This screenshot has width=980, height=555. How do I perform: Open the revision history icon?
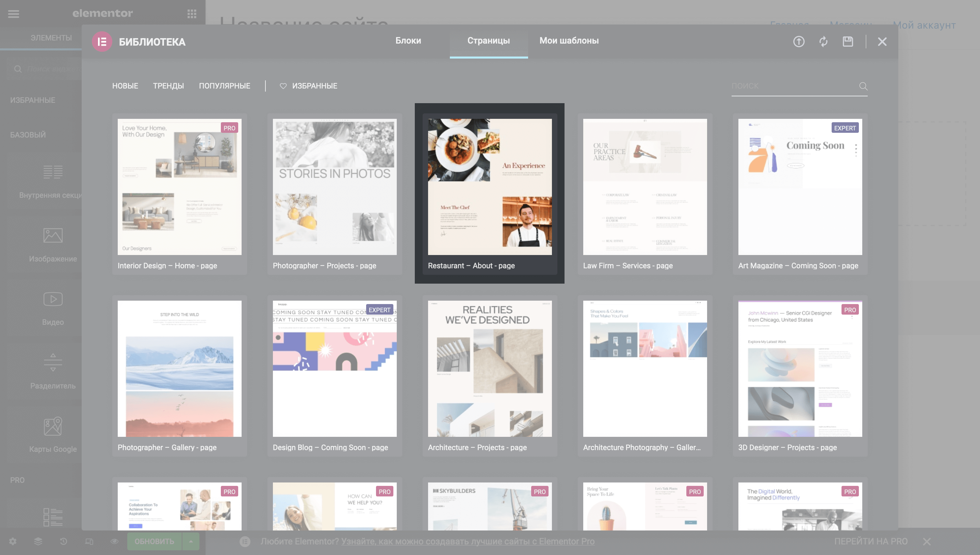[x=64, y=541]
